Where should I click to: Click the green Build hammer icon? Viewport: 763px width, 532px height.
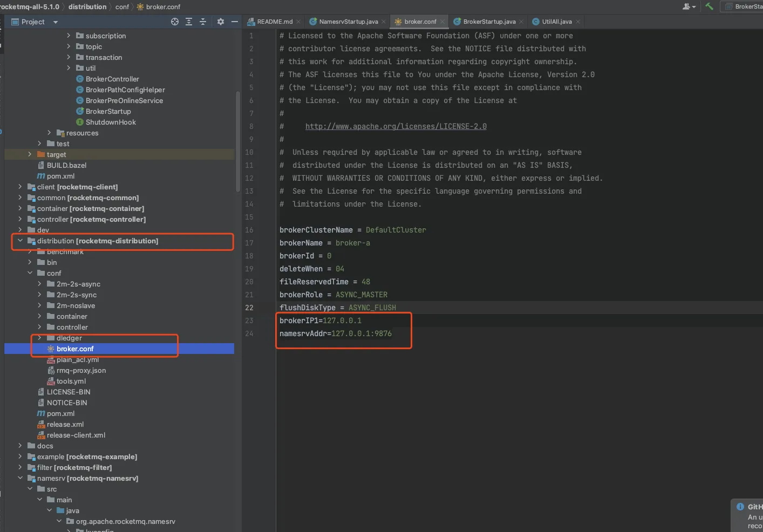709,6
